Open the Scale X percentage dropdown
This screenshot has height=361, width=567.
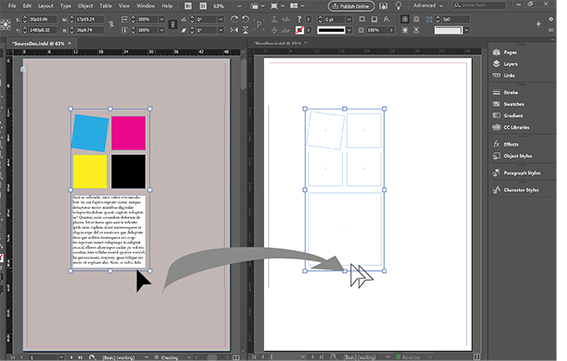162,19
